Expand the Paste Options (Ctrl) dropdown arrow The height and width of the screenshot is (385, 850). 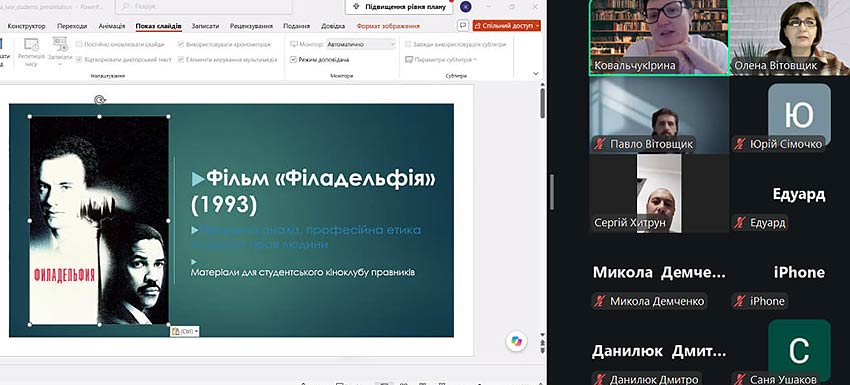point(196,331)
